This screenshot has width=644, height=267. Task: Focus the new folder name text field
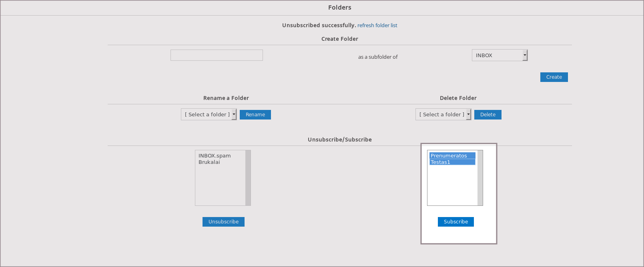click(217, 55)
